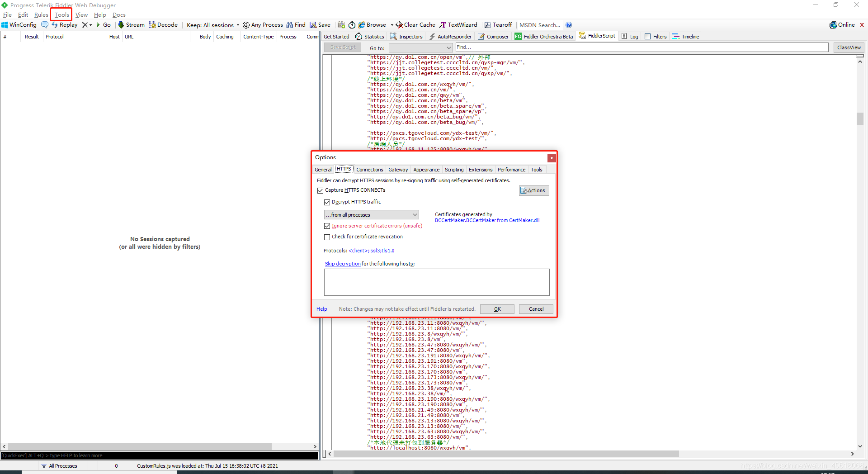Viewport: 868px width, 474px height.
Task: Switch to Performance tab in Options
Action: pos(511,170)
